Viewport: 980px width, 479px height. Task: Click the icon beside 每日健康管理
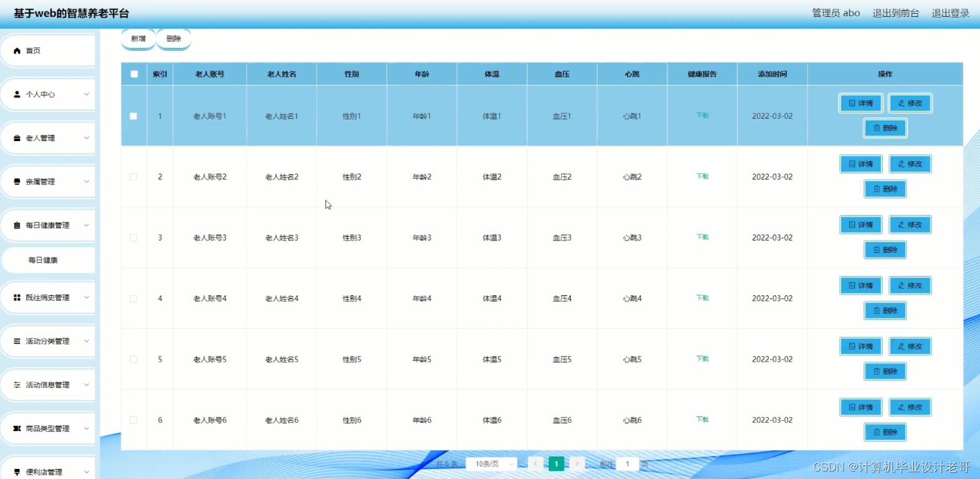coord(17,225)
